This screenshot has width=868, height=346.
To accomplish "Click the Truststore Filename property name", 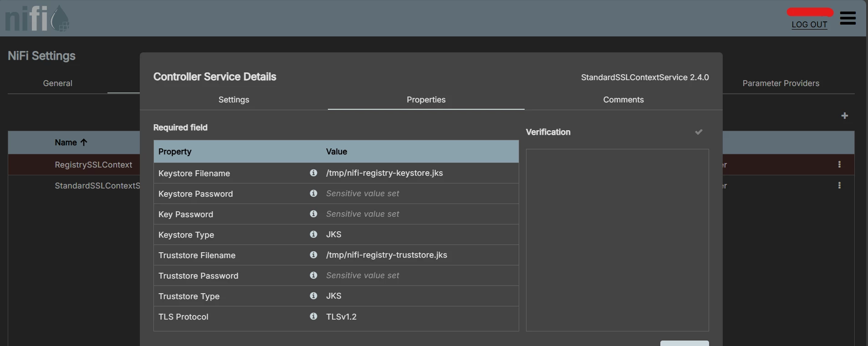I will 197,255.
